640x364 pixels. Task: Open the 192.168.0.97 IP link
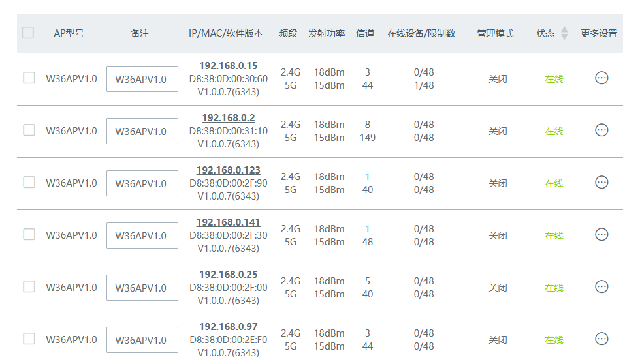coord(228,327)
